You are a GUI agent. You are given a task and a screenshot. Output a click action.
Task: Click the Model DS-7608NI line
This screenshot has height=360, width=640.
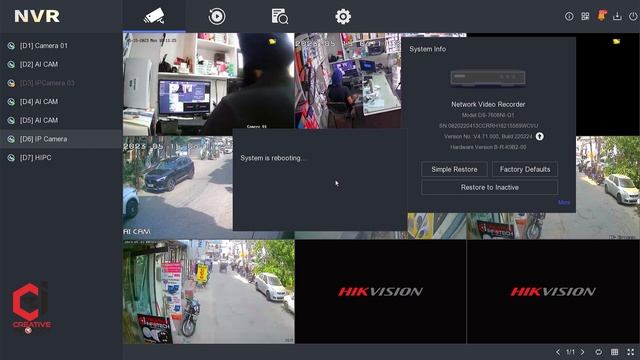point(488,115)
